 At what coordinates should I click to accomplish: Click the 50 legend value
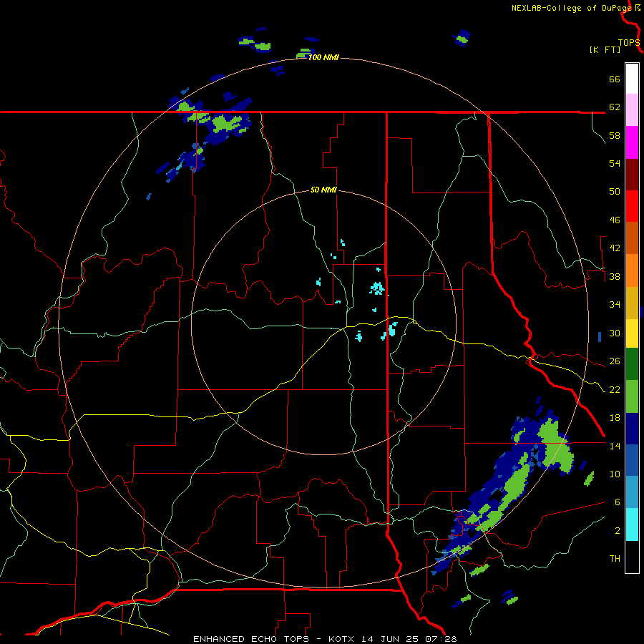[615, 192]
